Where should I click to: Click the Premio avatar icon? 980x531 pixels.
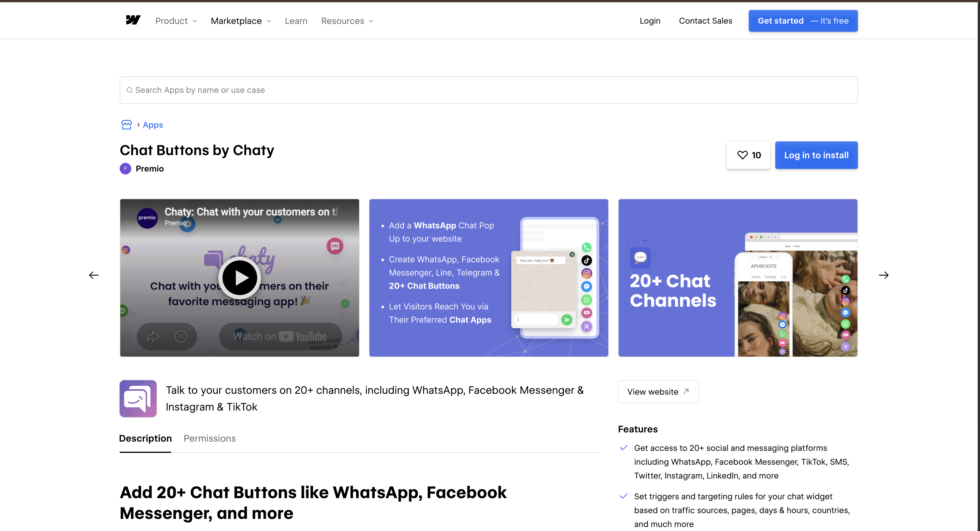125,169
